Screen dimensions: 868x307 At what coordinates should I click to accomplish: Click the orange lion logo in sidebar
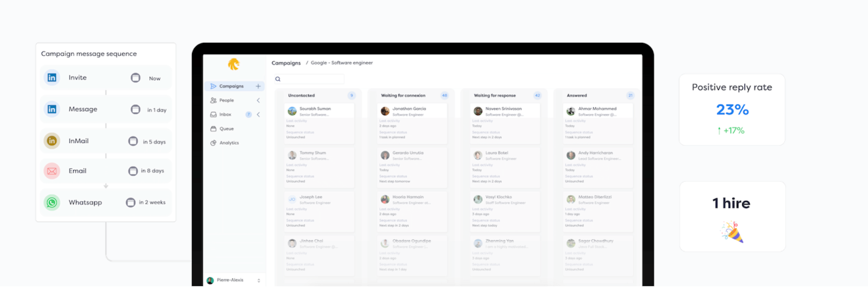click(234, 65)
